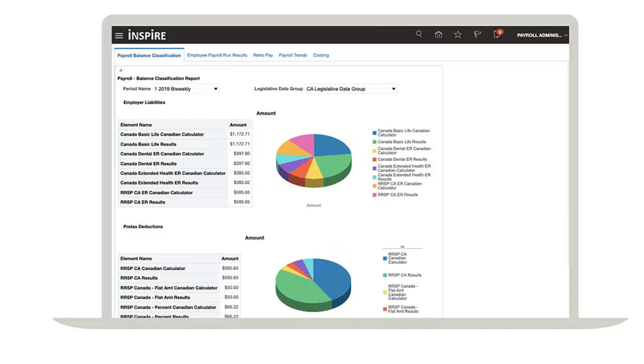The height and width of the screenshot is (364, 644).
Task: Open the Retro Pay tab
Action: point(263,55)
